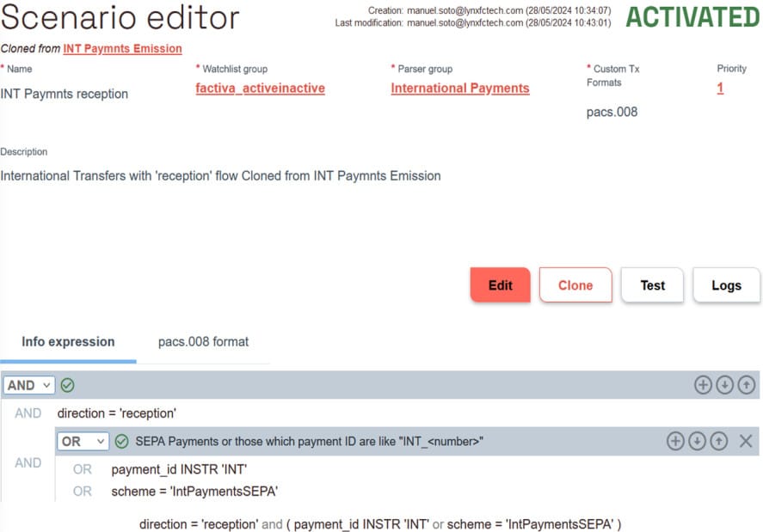Open the INT Paymnts Emission link
The height and width of the screenshot is (532, 763).
click(120, 48)
